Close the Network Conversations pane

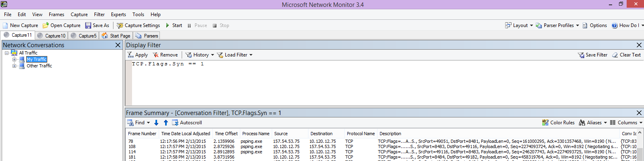click(x=118, y=45)
